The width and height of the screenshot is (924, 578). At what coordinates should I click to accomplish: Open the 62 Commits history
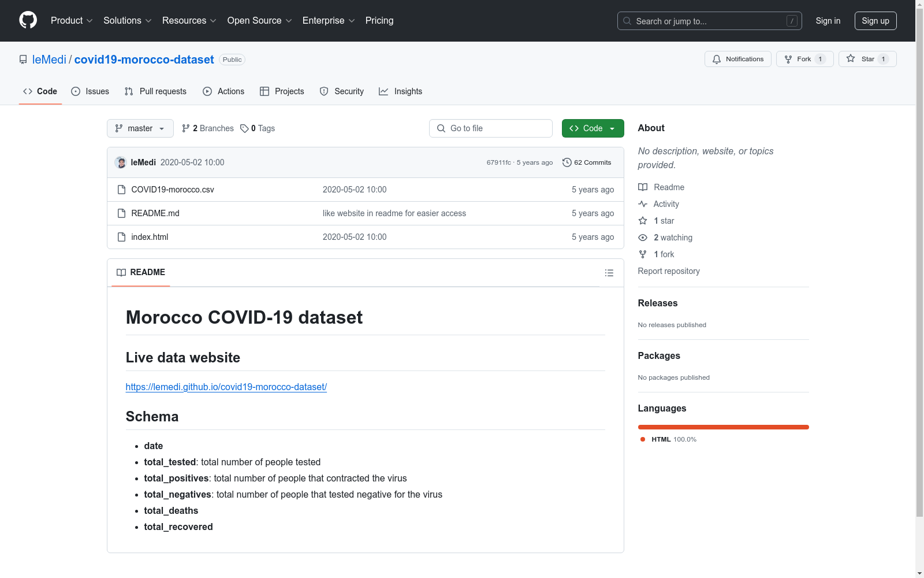[587, 162]
